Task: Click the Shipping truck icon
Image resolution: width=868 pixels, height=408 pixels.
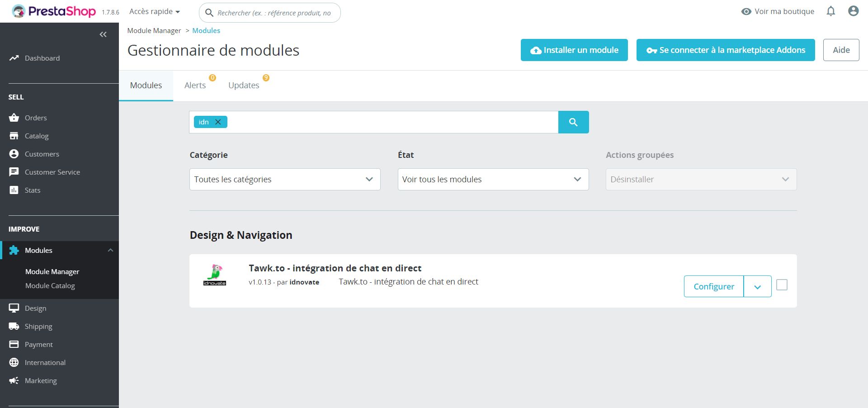Action: (x=14, y=326)
